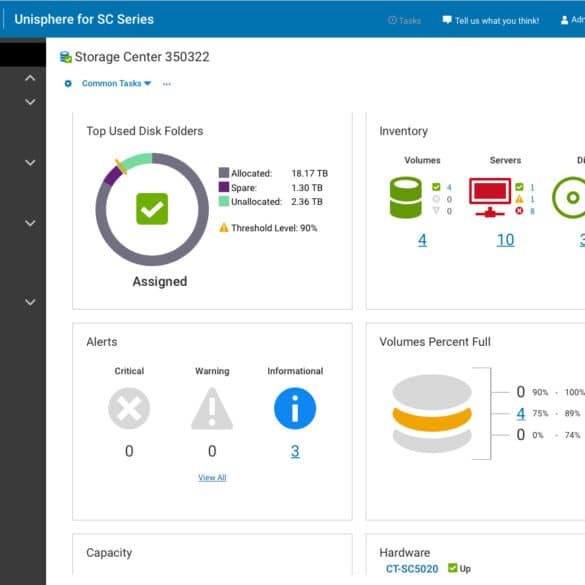
Task: Click the Servers down status red X icon
Action: 519,211
